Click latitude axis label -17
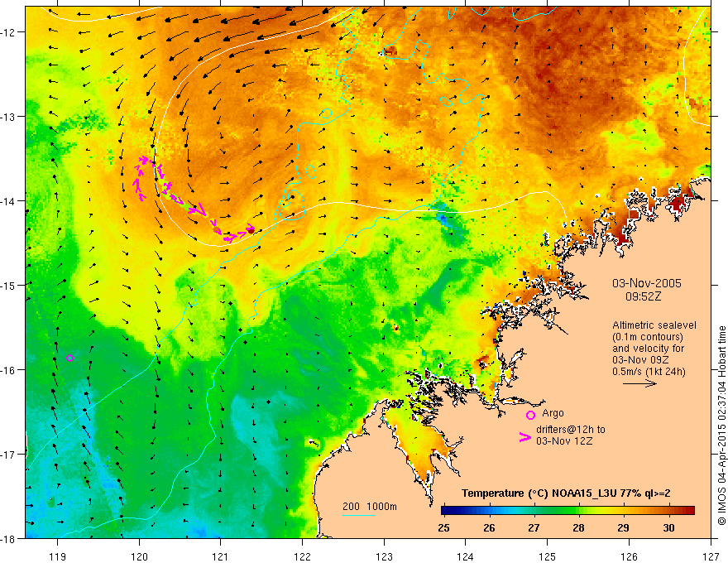The height and width of the screenshot is (563, 728). click(x=8, y=454)
